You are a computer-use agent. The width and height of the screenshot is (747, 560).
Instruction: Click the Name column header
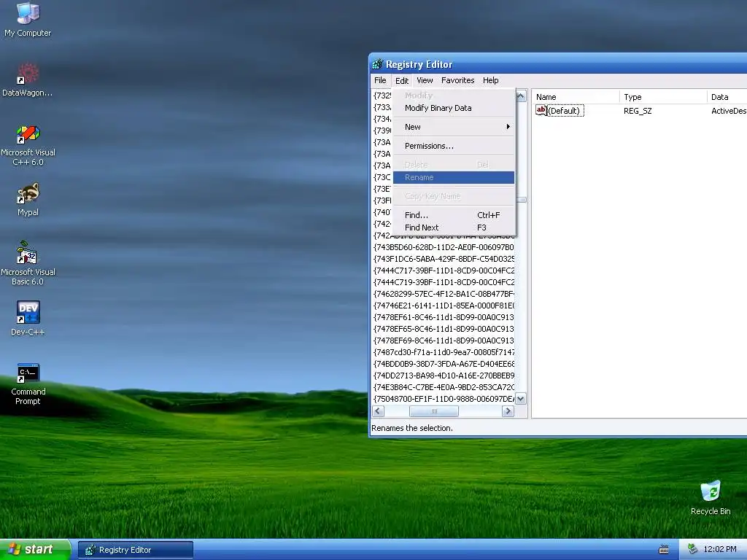click(576, 97)
